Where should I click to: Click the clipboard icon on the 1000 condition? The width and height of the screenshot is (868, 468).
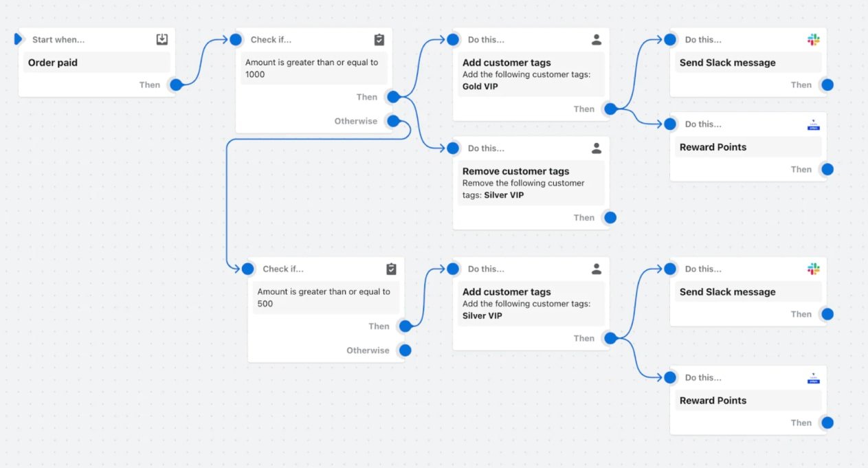click(379, 40)
